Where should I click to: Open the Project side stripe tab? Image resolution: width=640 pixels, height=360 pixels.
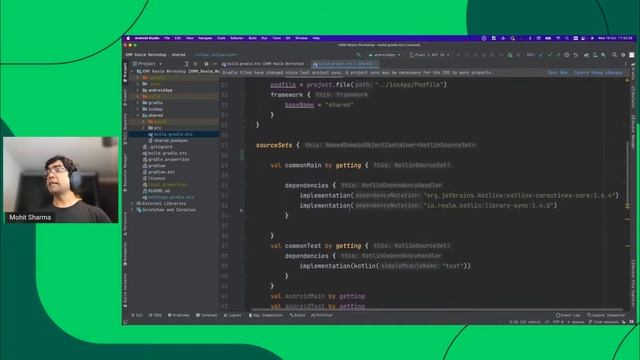[x=125, y=73]
